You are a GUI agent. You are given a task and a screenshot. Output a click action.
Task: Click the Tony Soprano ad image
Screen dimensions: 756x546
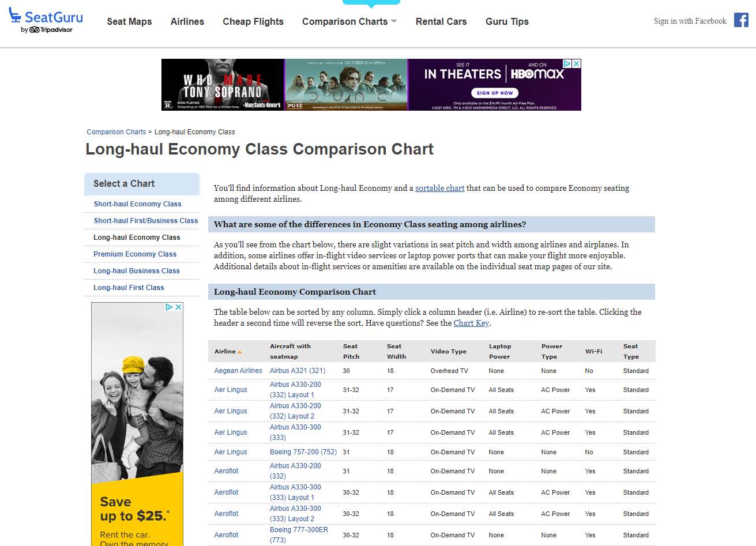[223, 85]
